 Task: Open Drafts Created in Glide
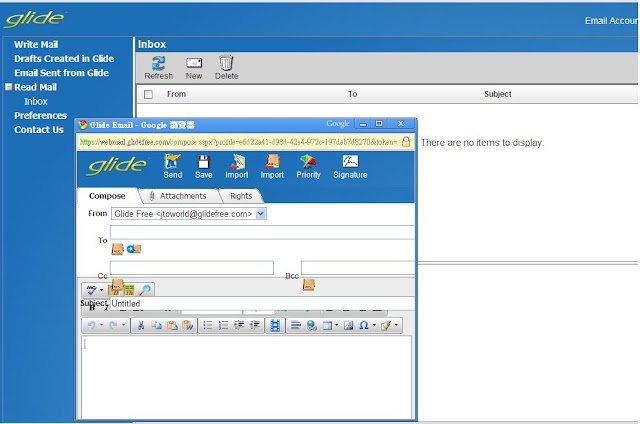pyautogui.click(x=64, y=59)
